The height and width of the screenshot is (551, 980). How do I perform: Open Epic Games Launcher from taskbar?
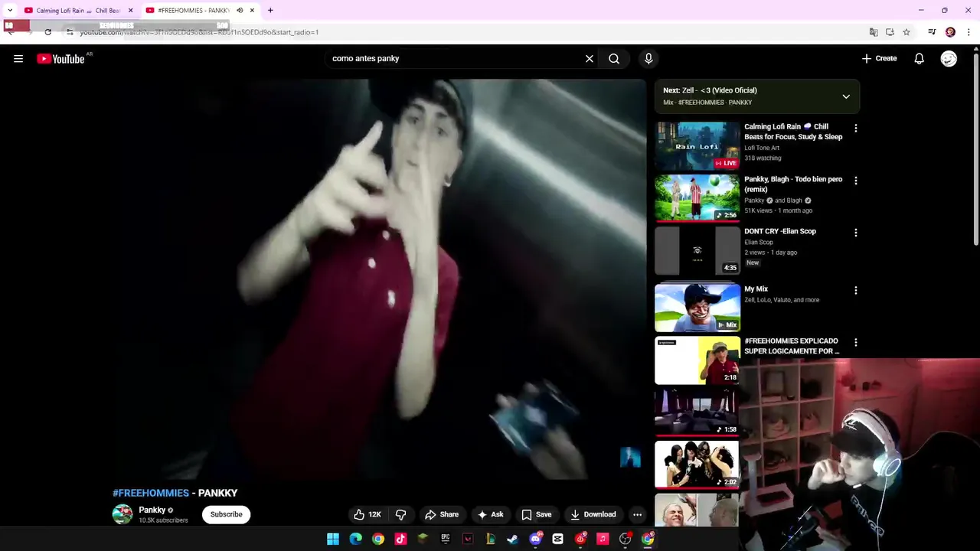(446, 539)
